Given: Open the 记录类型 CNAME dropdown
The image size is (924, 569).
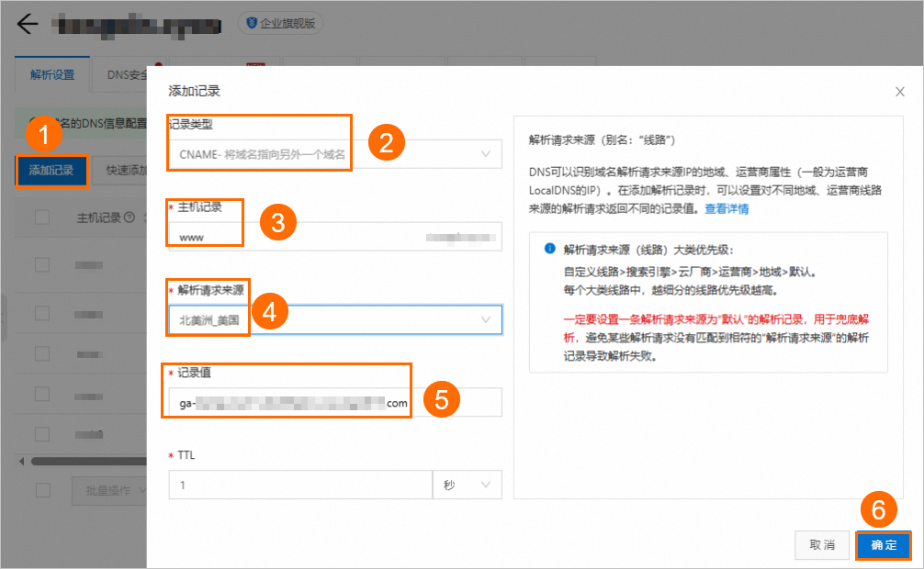Looking at the screenshot, I should pos(335,154).
